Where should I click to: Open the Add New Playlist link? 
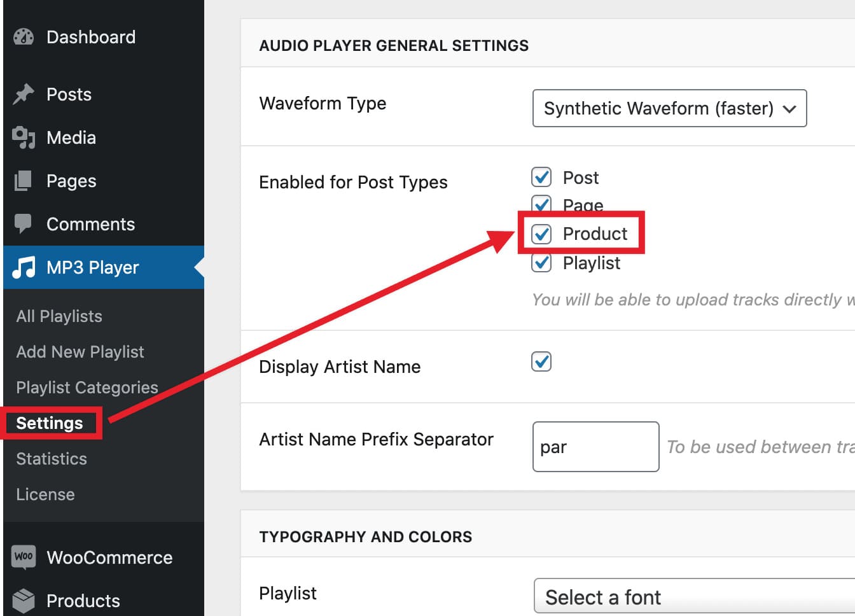coord(80,352)
